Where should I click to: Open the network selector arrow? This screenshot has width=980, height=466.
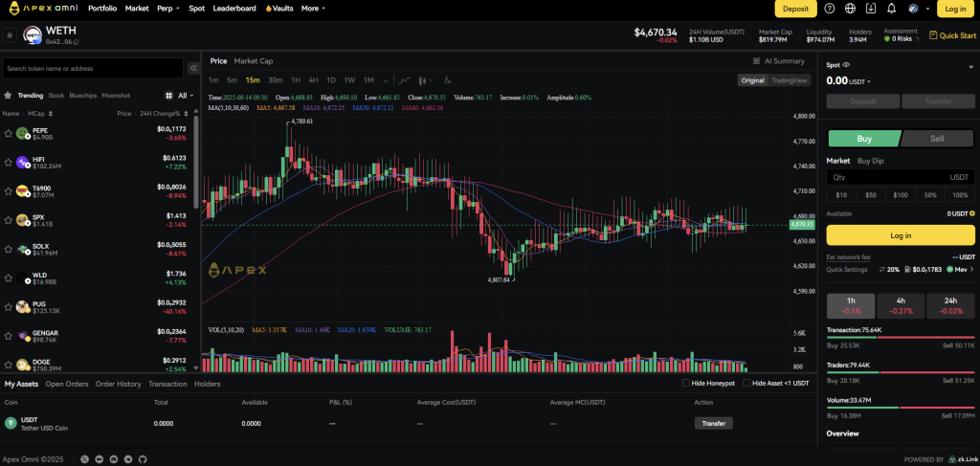coord(927,9)
